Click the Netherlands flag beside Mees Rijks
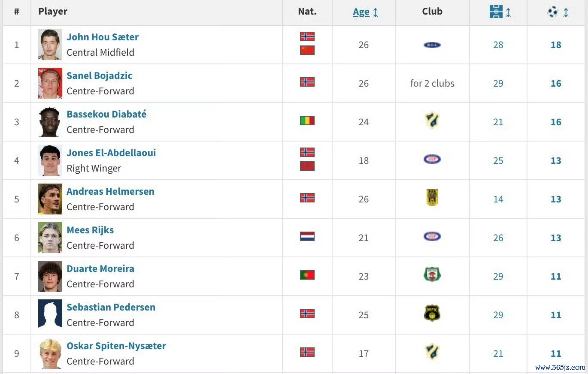Viewport: 588px width, 374px height. click(307, 236)
